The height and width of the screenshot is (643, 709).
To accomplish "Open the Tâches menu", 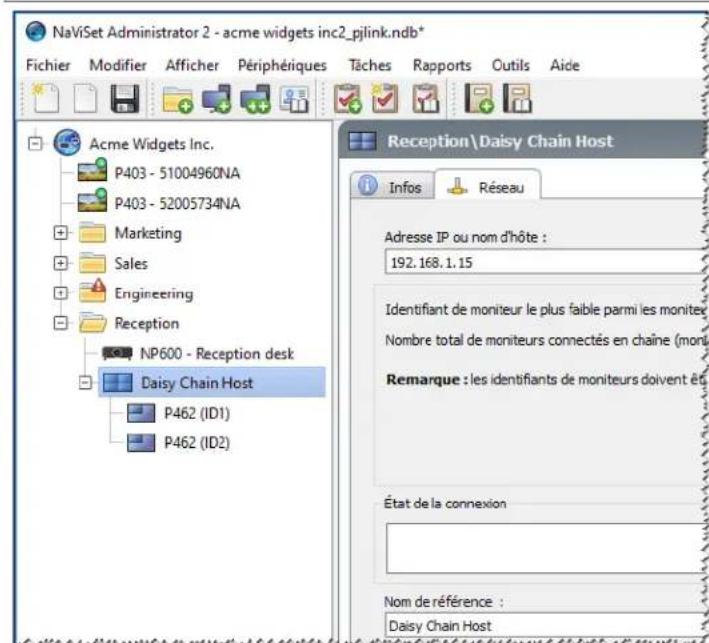I will [x=370, y=65].
